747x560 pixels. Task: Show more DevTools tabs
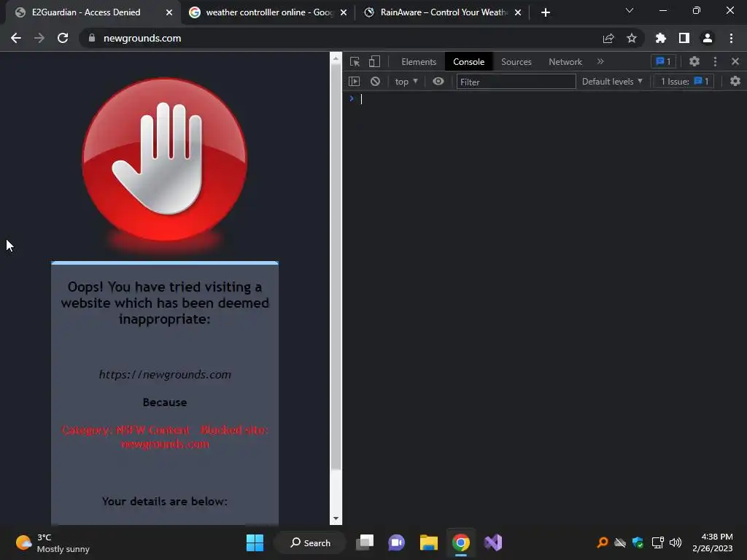click(x=600, y=61)
